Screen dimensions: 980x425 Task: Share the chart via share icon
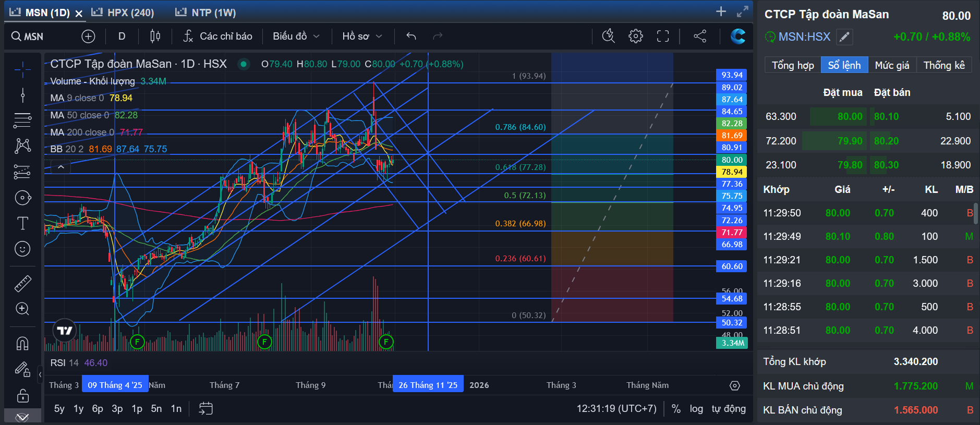700,36
